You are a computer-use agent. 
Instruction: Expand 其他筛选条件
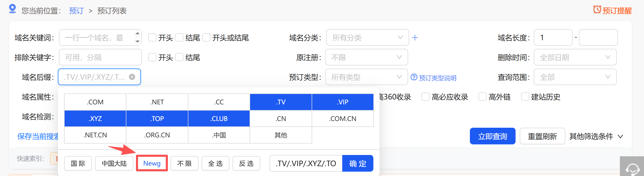tap(596, 136)
